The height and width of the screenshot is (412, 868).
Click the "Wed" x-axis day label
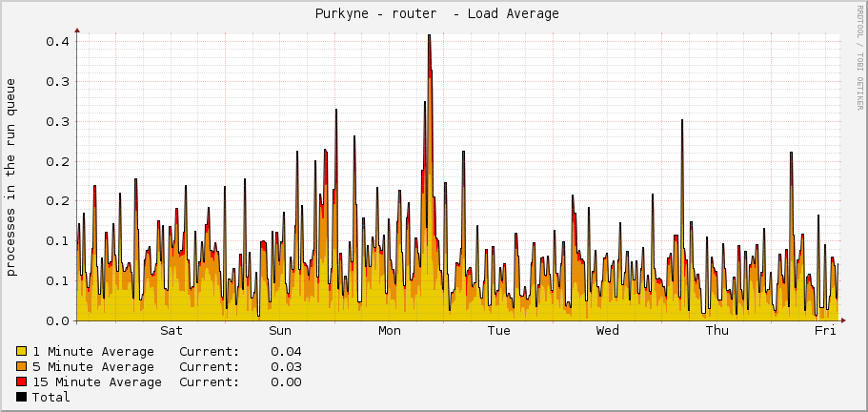click(x=608, y=331)
